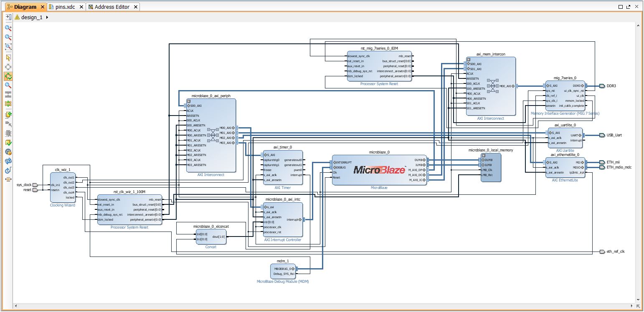Open the diagram Search magnifier tool
The width and height of the screenshot is (644, 312).
(8, 86)
